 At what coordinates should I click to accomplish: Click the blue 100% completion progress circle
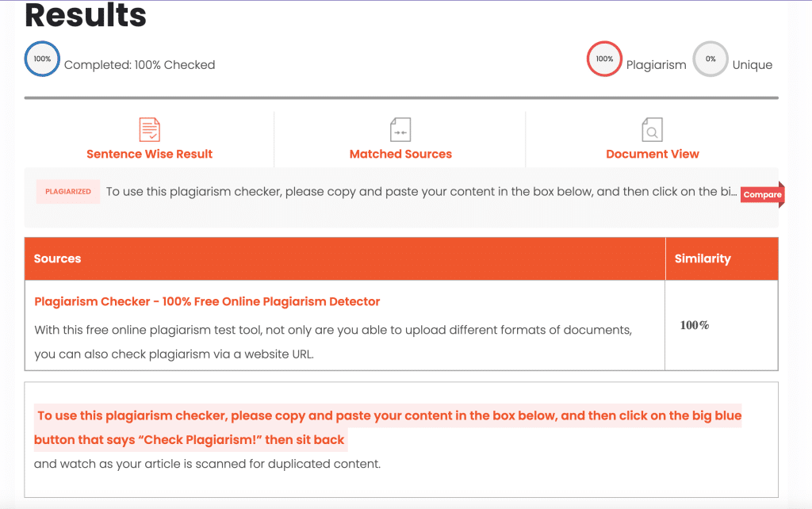pos(41,59)
